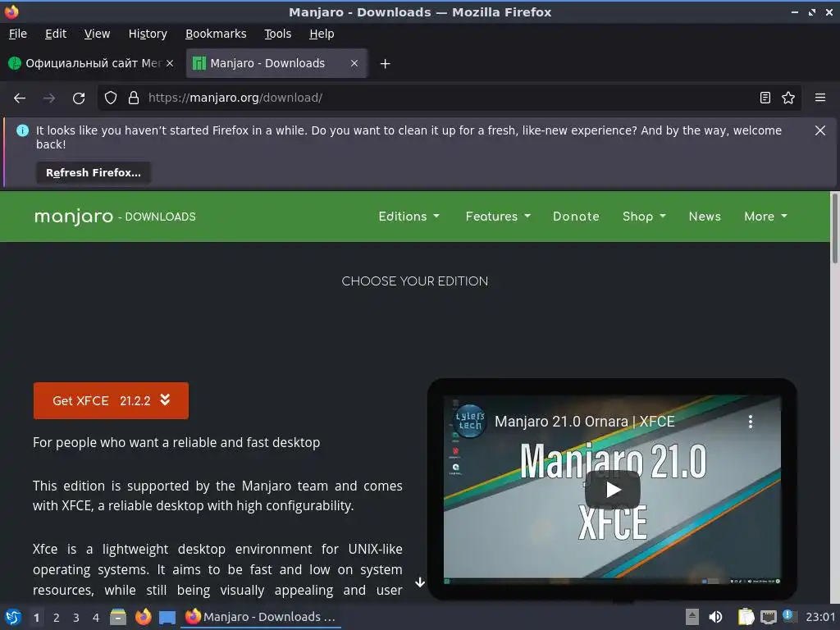This screenshot has height=630, width=840.
Task: Click the update notifier tray icon
Action: point(789,616)
